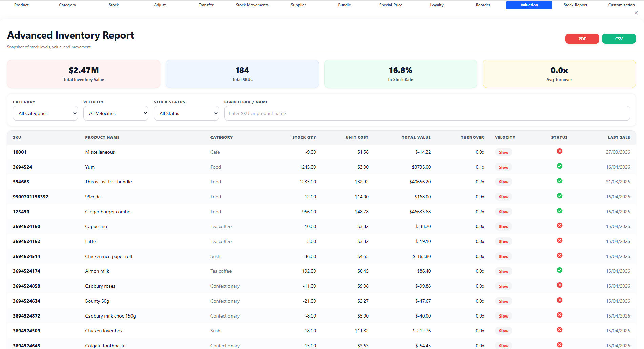Viewport: 644px width, 349px height.
Task: Click stock quantity 1245.00
Action: tap(308, 167)
